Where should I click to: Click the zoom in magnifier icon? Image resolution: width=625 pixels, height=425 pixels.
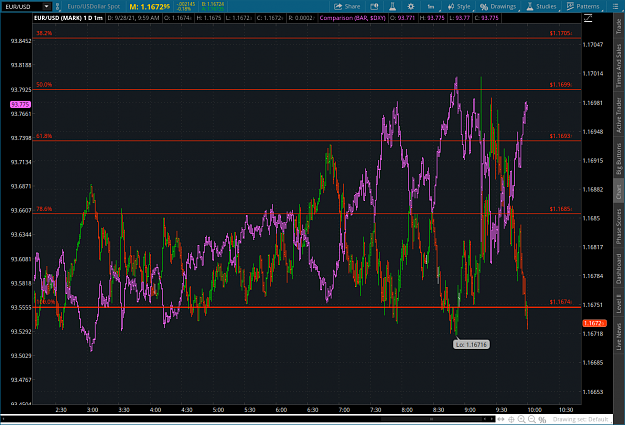click(x=521, y=419)
